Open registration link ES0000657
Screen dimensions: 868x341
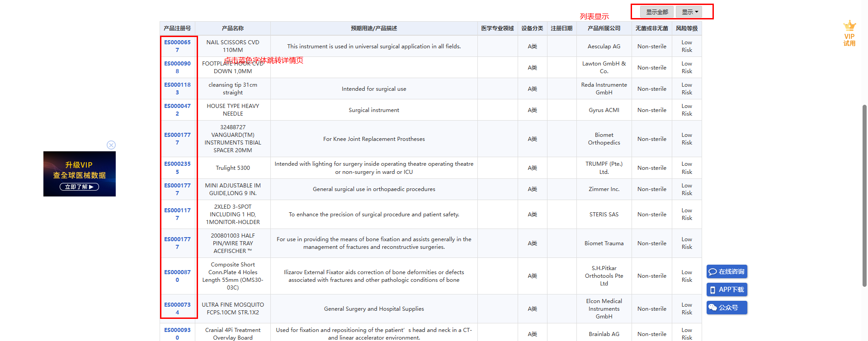[177, 46]
